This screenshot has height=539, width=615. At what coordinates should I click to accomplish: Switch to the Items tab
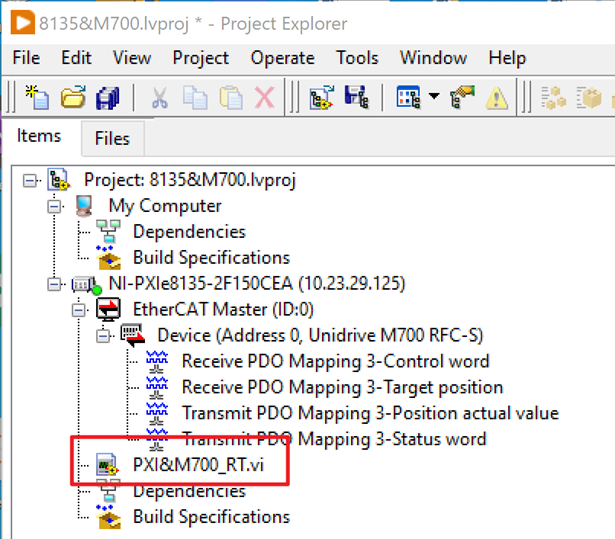click(39, 136)
